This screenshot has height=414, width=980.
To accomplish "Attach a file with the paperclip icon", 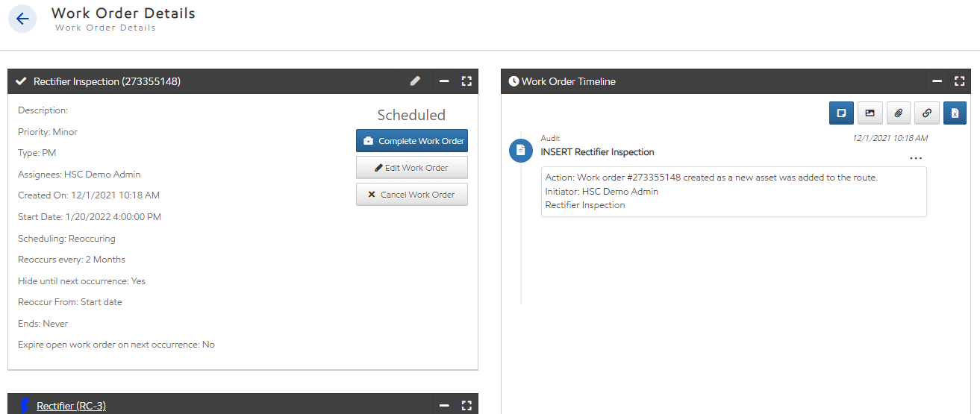I will (898, 113).
